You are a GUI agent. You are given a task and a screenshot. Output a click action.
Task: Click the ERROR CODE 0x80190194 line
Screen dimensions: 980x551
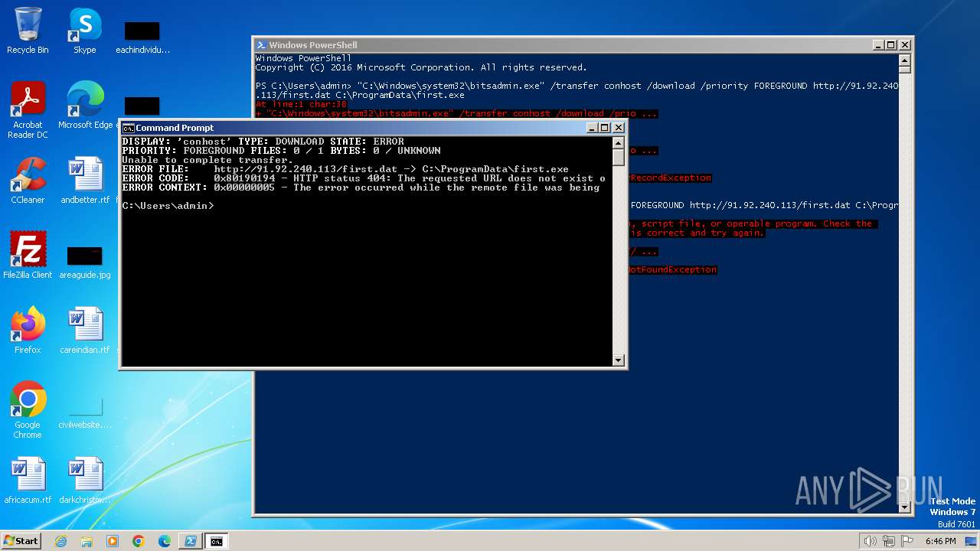364,178
